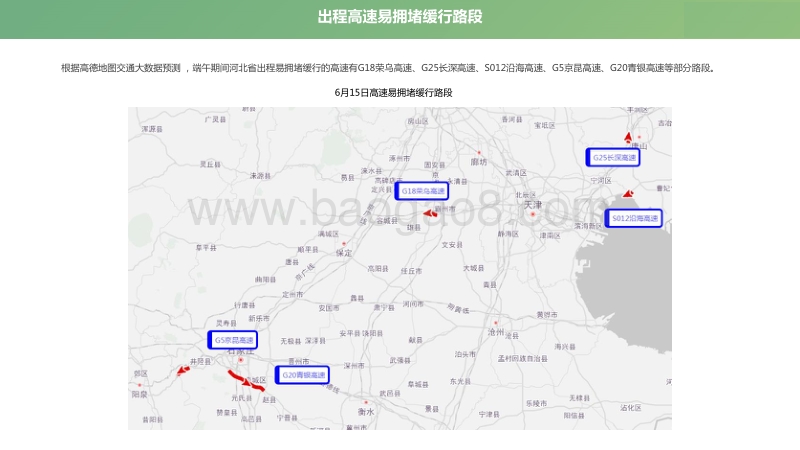Click the S012沿海高速 map label
Screen dimensions: 800x450
click(634, 218)
